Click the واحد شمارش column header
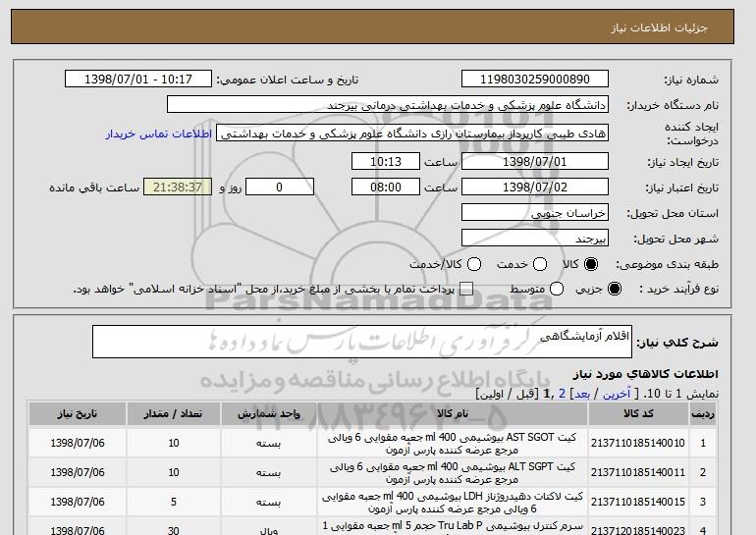 tap(269, 414)
